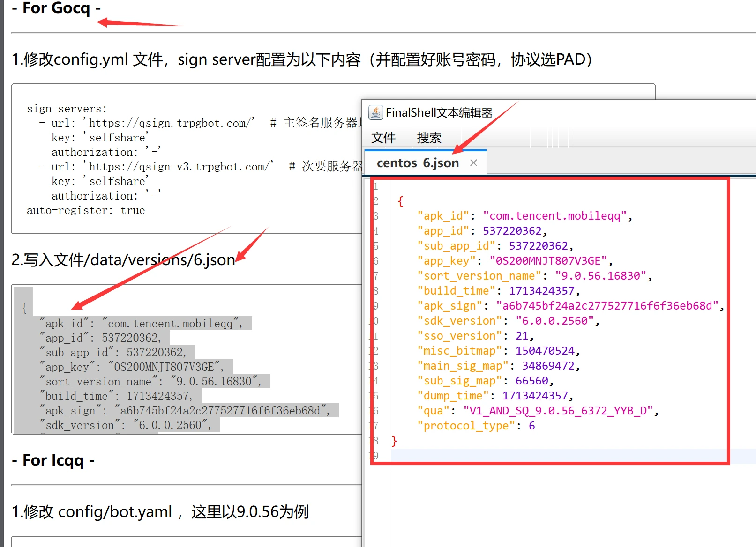Image resolution: width=756 pixels, height=547 pixels.
Task: Click the first "authorization: '-'" line
Action: 106,152
